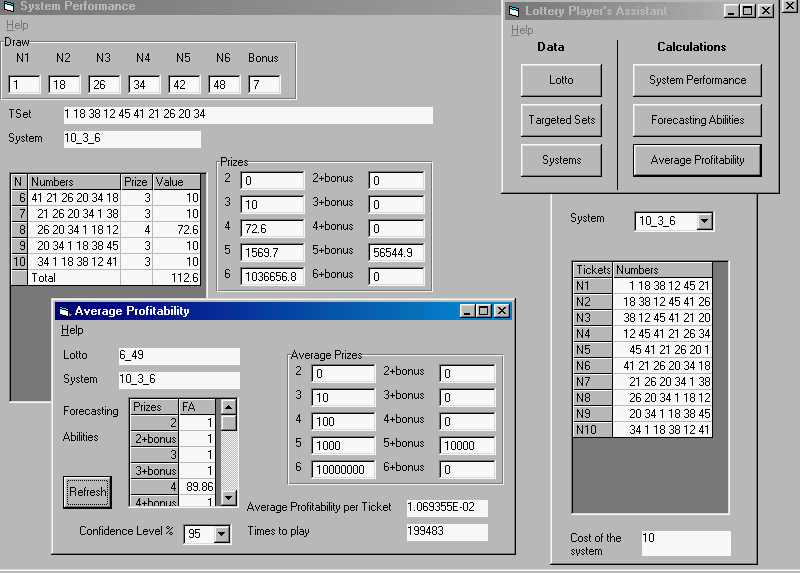
Task: Click the System Performance window title icon
Action: coord(9,6)
